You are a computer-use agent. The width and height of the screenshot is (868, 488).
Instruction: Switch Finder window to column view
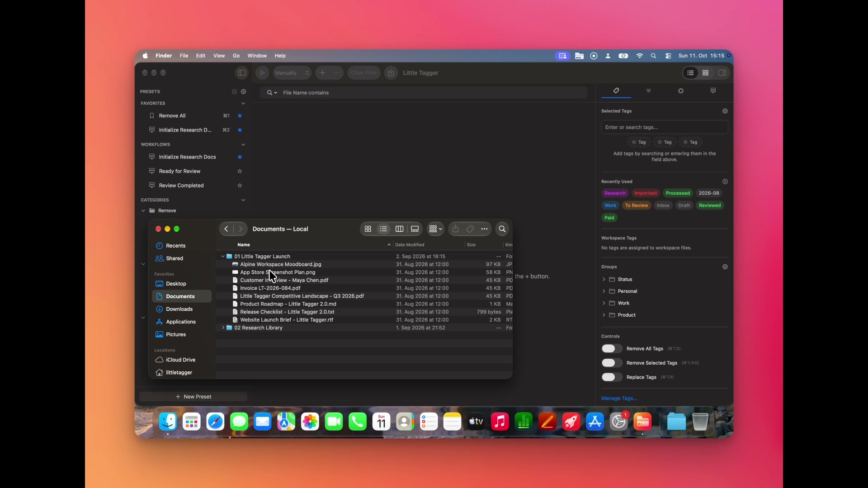coord(399,229)
